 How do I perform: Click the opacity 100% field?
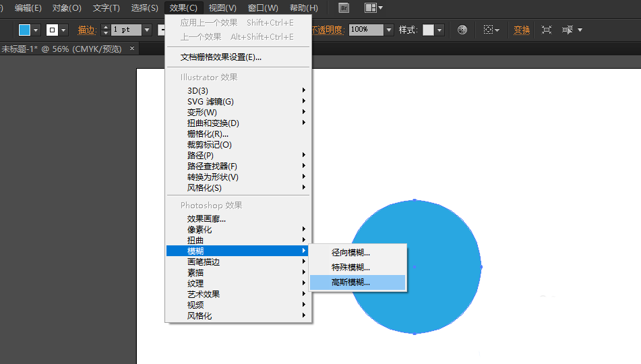click(366, 30)
